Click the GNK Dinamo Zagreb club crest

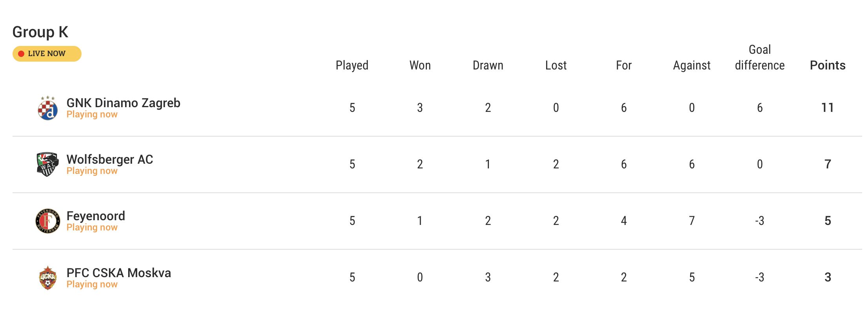[x=48, y=108]
